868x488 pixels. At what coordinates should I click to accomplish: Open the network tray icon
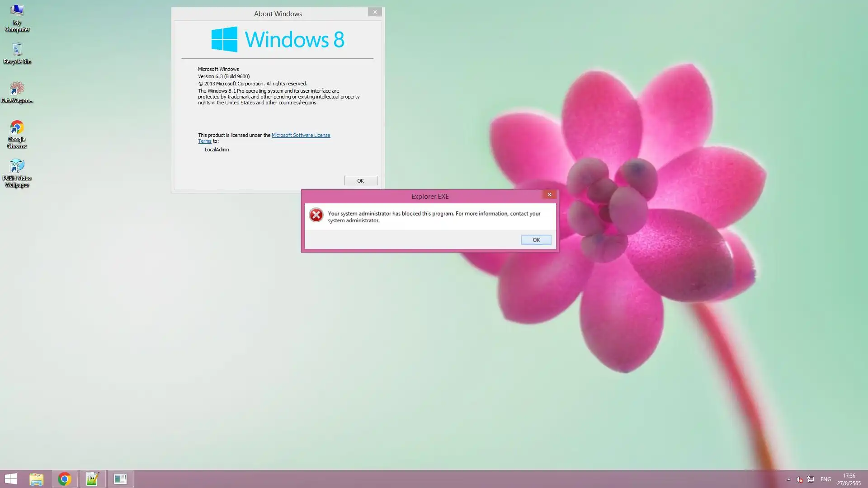coord(811,479)
